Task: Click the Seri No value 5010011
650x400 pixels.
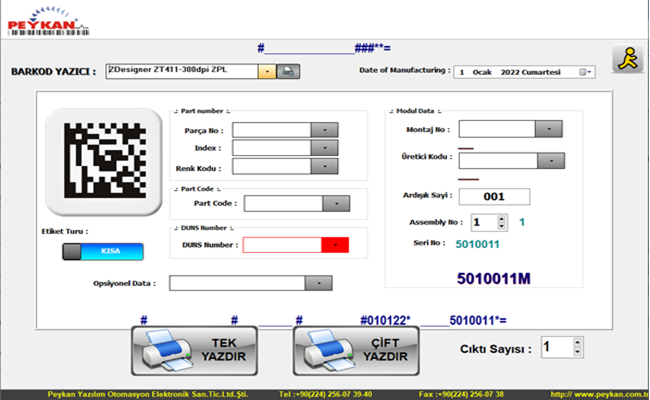Action: pos(477,244)
